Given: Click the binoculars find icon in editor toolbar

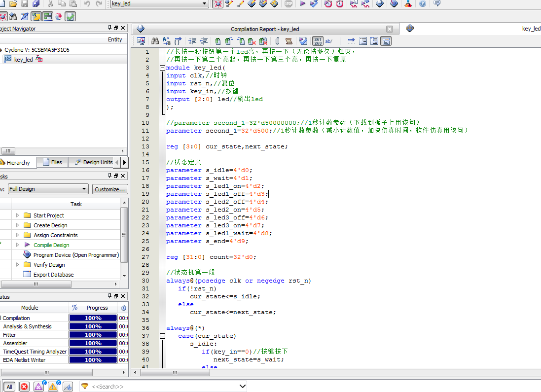Looking at the screenshot, I should (x=155, y=41).
